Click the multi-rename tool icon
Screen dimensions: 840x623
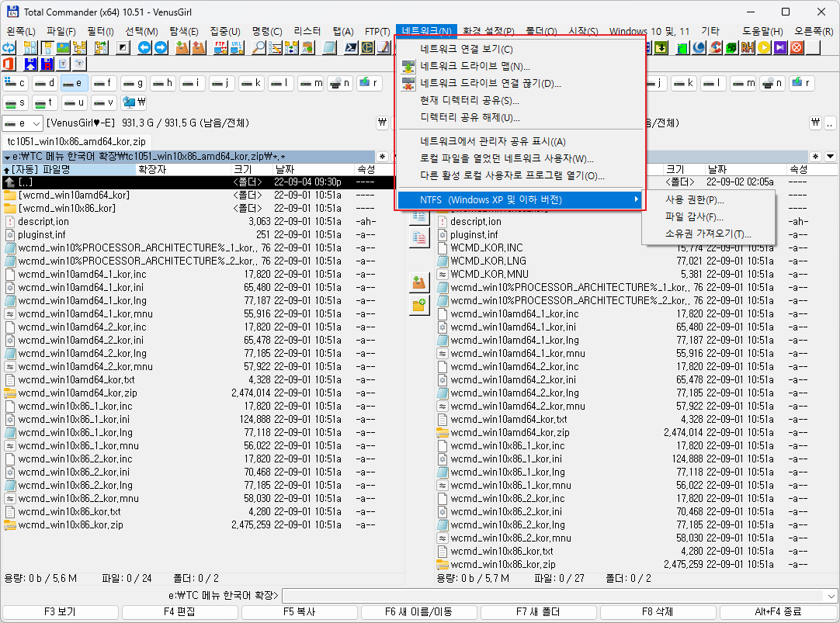[276, 47]
